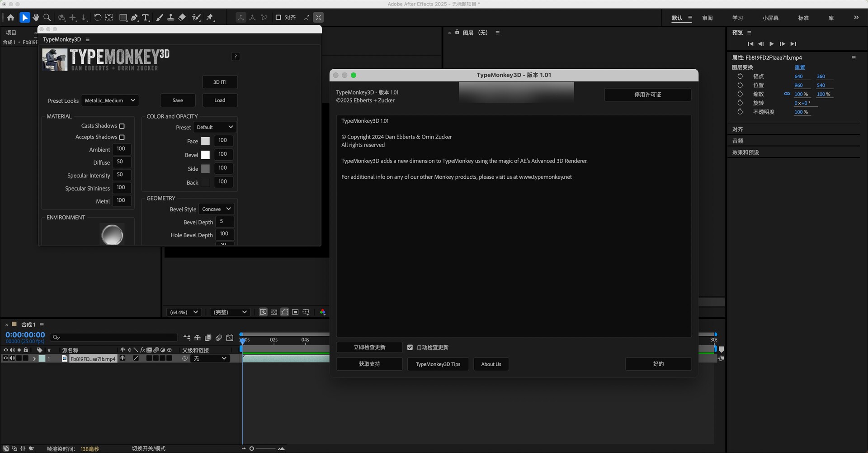Select the Hand tool
Image resolution: width=868 pixels, height=453 pixels.
[36, 18]
